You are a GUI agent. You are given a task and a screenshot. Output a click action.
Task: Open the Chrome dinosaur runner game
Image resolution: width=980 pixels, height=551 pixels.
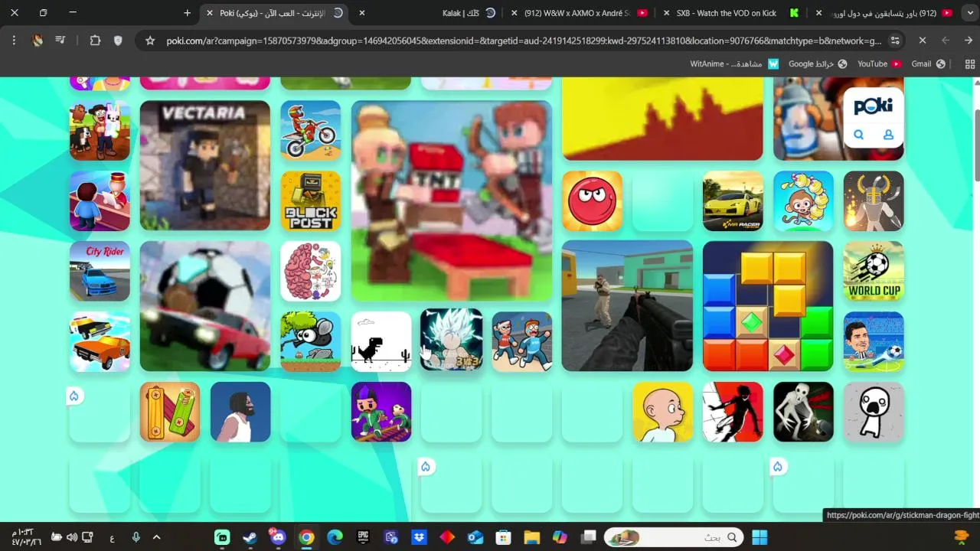381,341
